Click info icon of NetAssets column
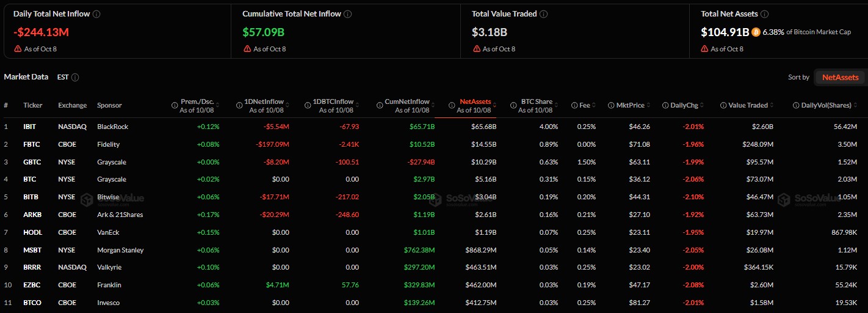868x313 pixels. [452, 105]
